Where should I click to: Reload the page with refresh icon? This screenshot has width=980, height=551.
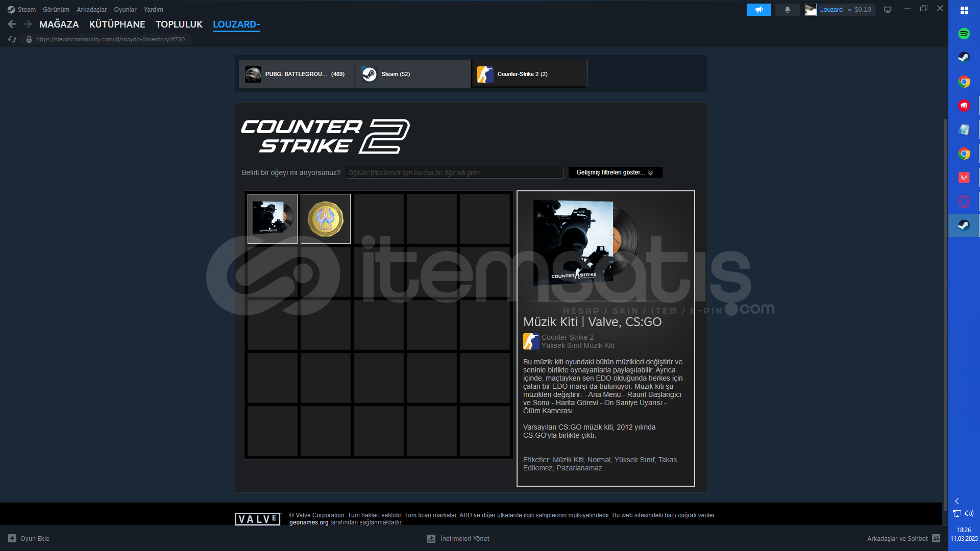coord(12,39)
